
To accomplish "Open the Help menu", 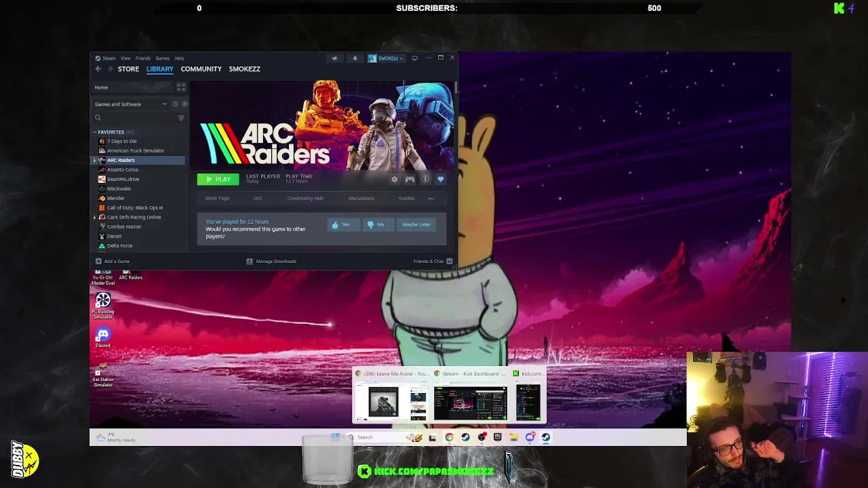I will pyautogui.click(x=179, y=58).
